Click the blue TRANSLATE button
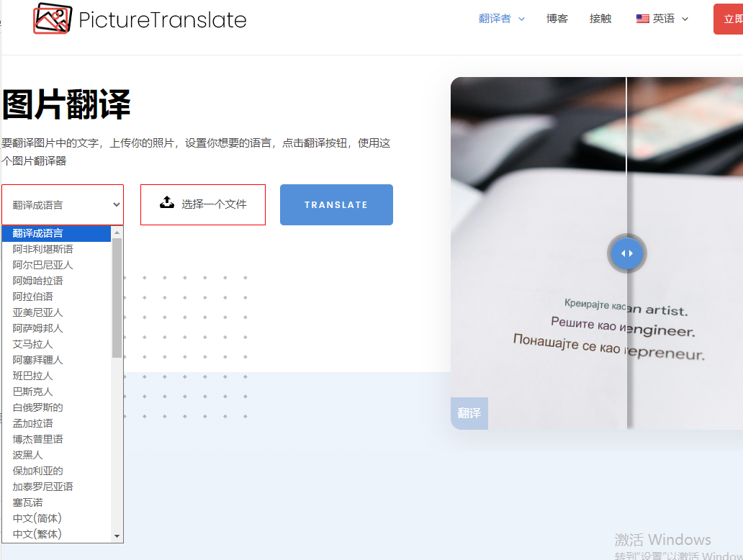 click(x=336, y=204)
